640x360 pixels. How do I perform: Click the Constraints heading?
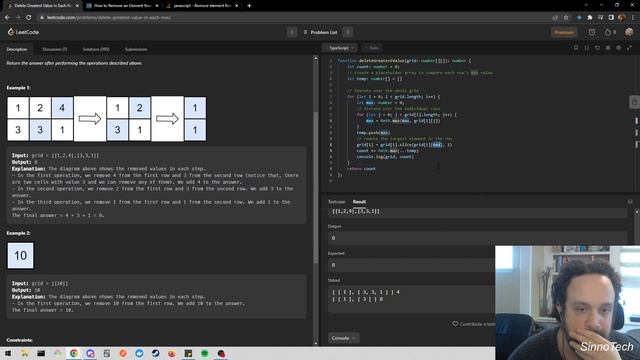click(x=20, y=340)
